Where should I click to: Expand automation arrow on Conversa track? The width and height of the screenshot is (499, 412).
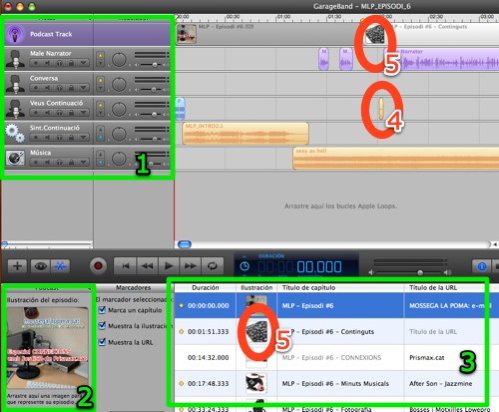83,88
